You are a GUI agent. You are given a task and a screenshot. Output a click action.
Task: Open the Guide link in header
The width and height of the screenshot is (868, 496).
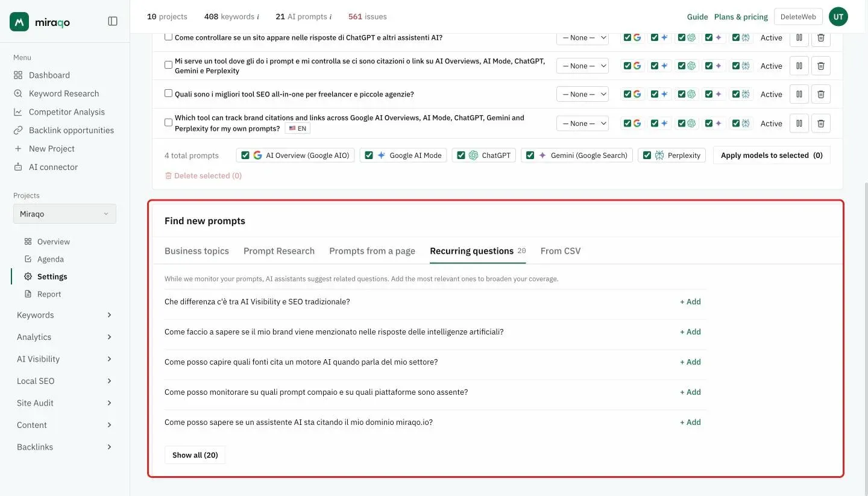pos(697,17)
